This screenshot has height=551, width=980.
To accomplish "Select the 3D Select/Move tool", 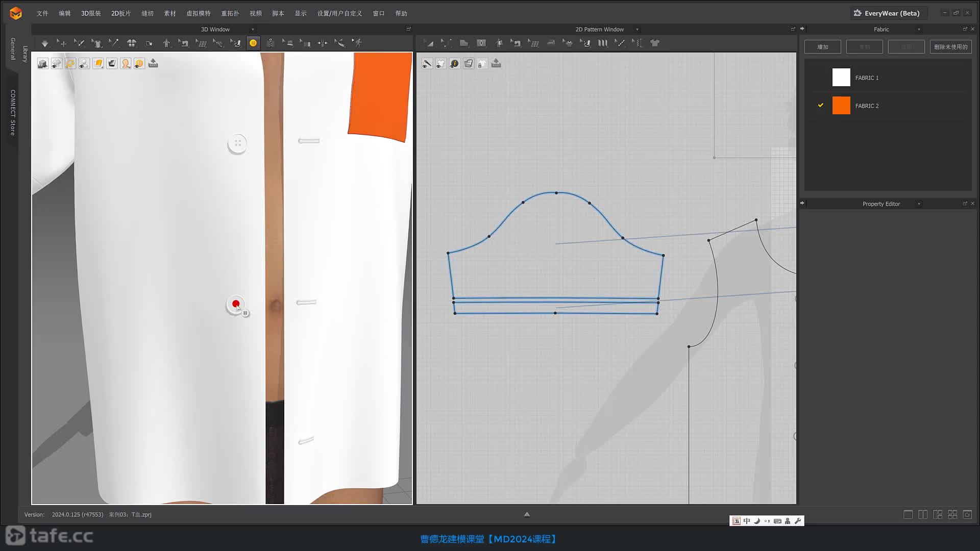I will (62, 43).
